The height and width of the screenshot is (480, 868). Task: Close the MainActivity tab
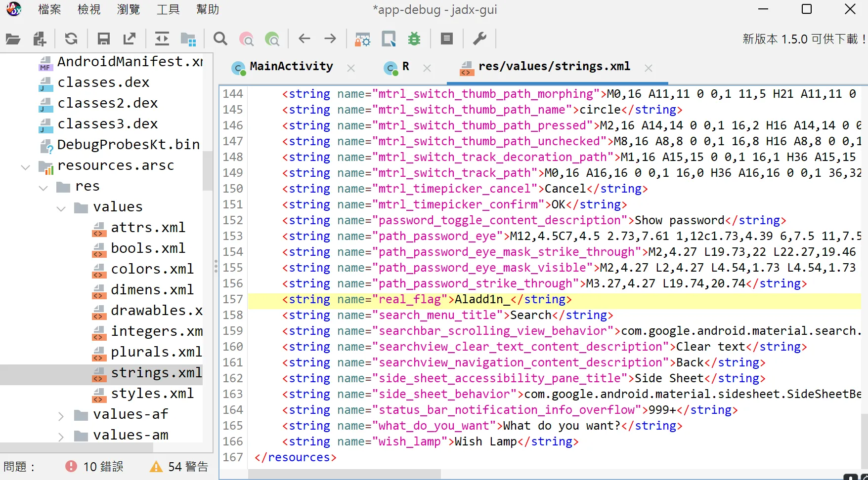351,68
